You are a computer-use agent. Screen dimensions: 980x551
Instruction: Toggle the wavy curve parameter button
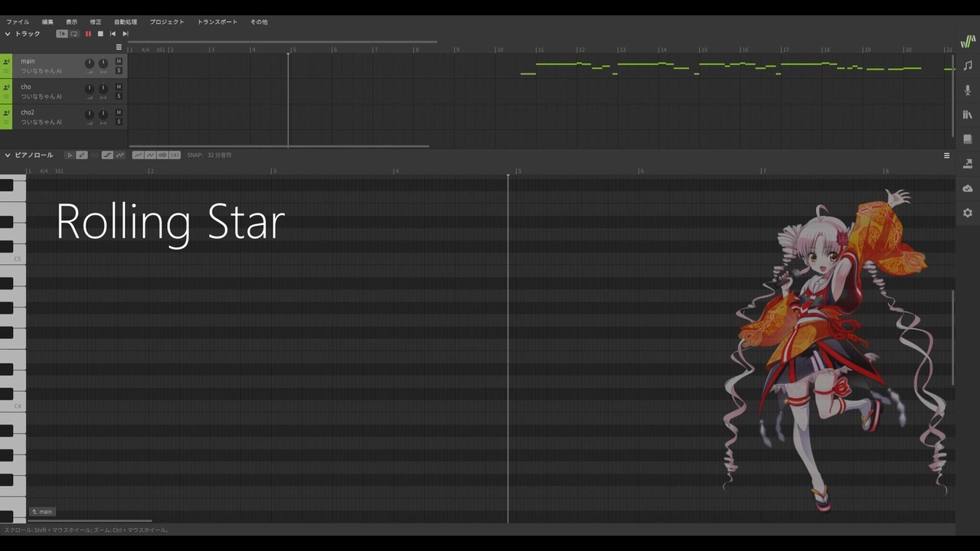click(150, 155)
